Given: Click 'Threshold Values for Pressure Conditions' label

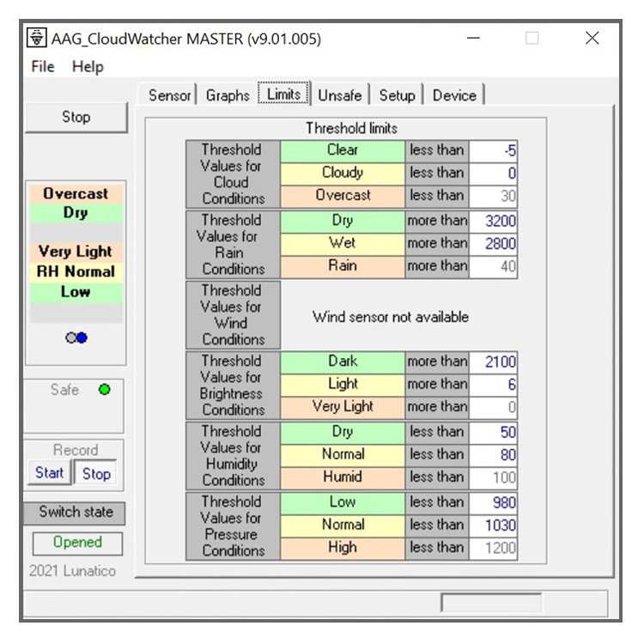Looking at the screenshot, I should tap(233, 526).
